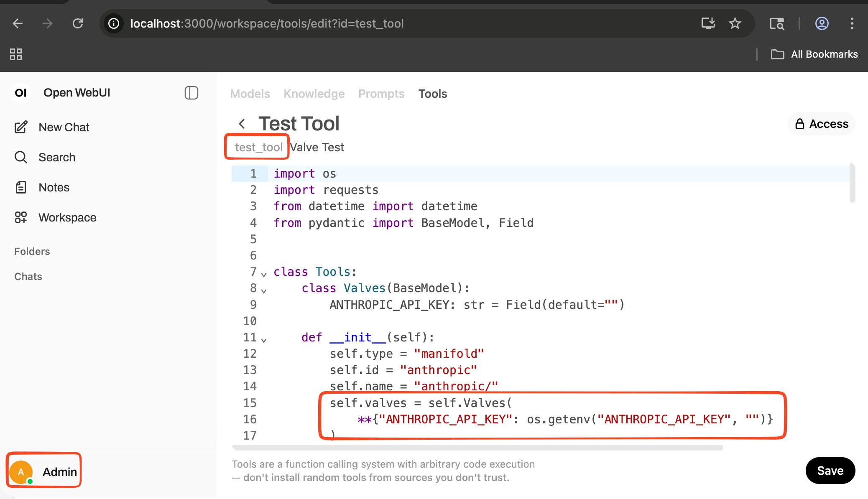Toggle the sidebar collapse icon
Viewport: 868px width, 499px height.
pyautogui.click(x=191, y=93)
